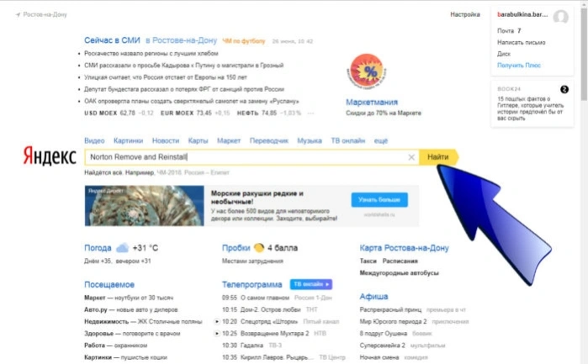The width and height of the screenshot is (588, 364).
Task: Open the user avatar icon
Action: 560,17
